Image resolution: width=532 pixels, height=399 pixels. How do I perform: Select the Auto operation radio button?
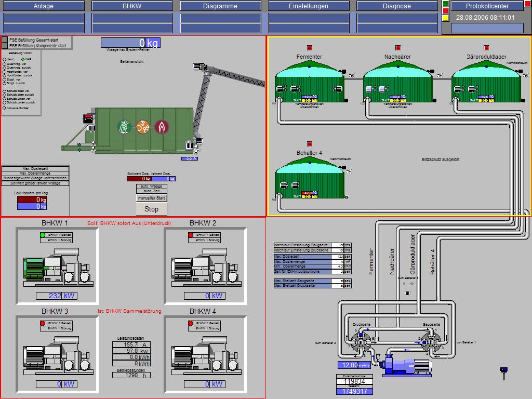[x=23, y=59]
